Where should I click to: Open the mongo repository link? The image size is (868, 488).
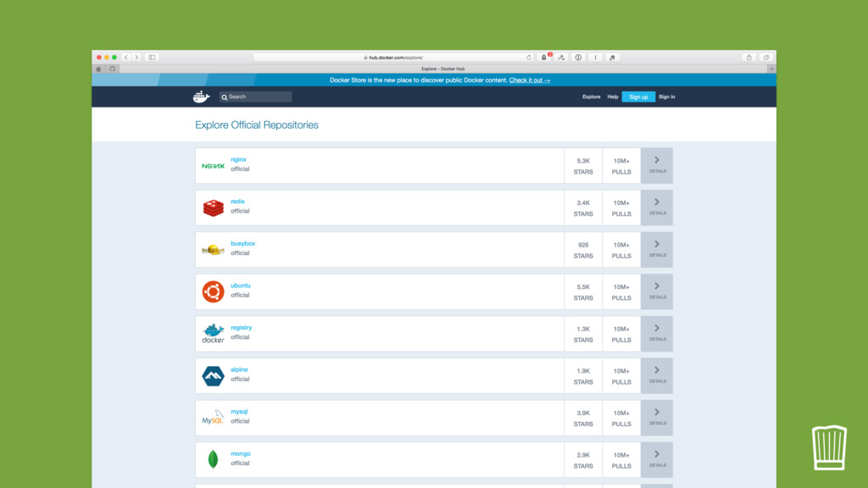pyautogui.click(x=241, y=454)
